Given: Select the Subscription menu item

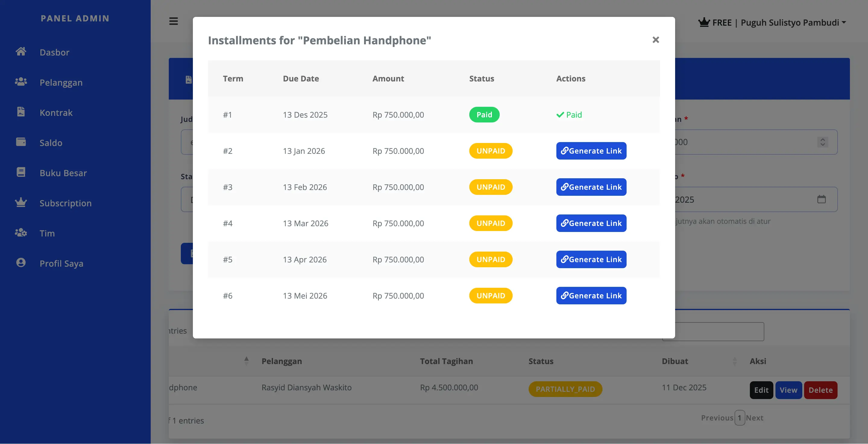Looking at the screenshot, I should tap(65, 203).
